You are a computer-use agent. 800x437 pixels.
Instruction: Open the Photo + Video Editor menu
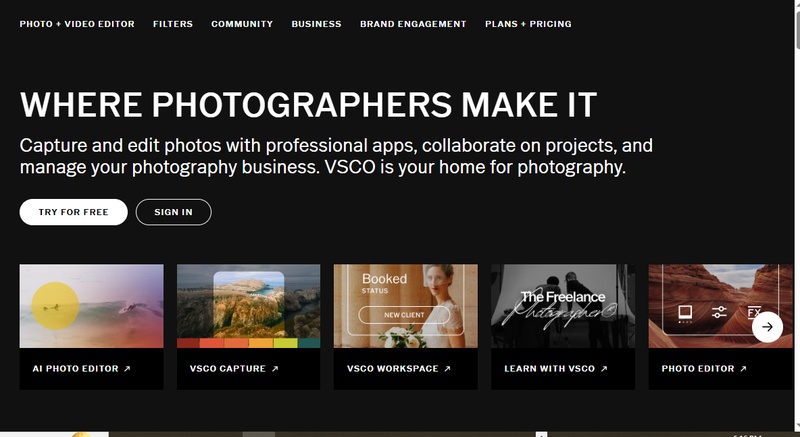(77, 24)
